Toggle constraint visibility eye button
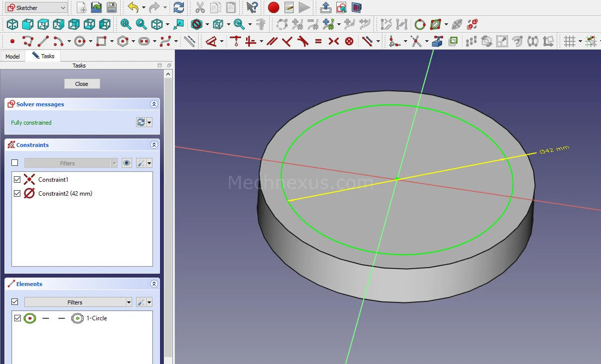Screen dimensions: 601x364 127,163
